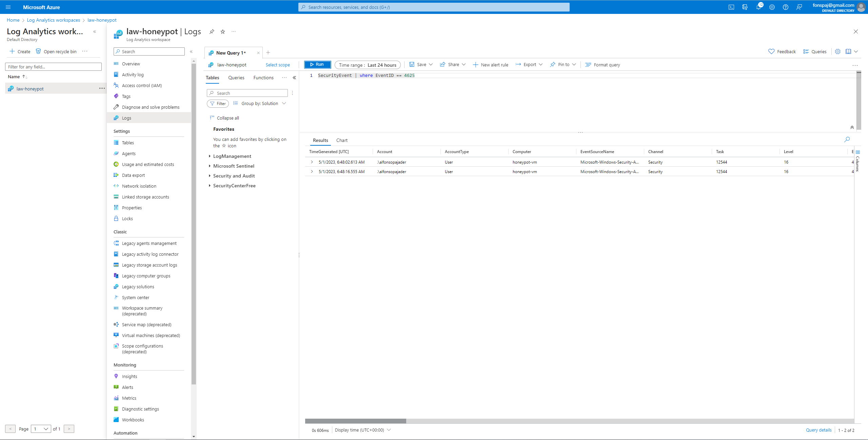Close the New Query 1 tab
The image size is (868, 440).
point(258,53)
